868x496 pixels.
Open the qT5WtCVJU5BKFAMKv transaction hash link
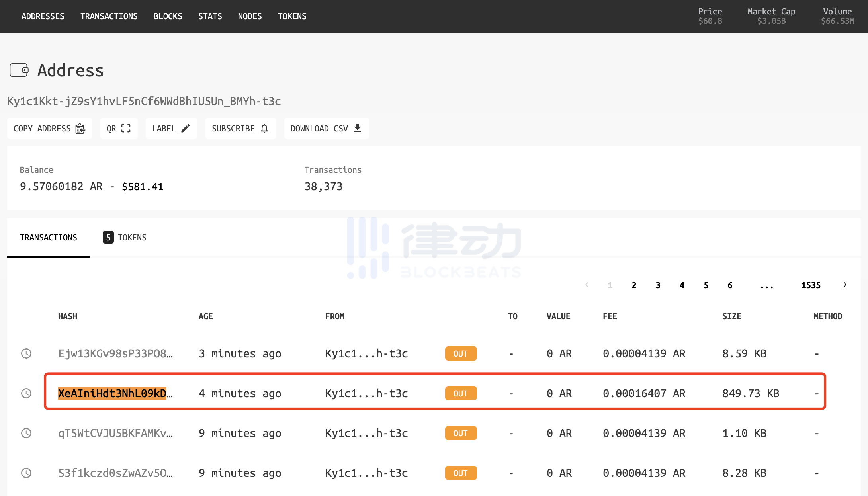(x=115, y=433)
